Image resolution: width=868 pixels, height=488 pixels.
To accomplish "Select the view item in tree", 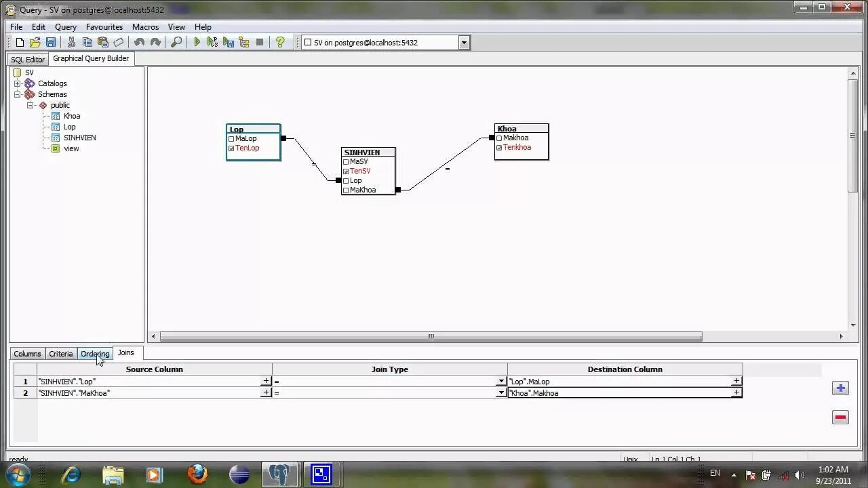I will coord(71,148).
